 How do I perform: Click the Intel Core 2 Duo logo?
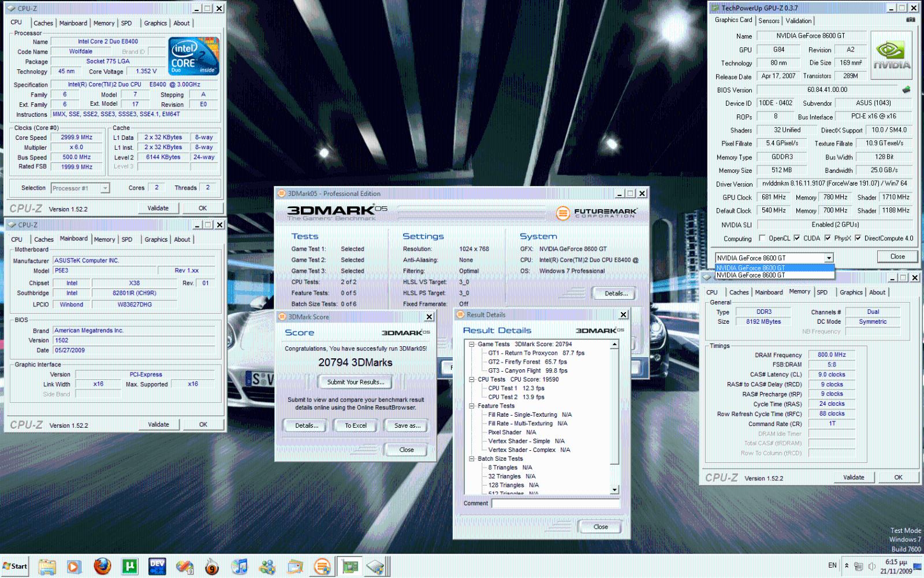click(x=193, y=56)
